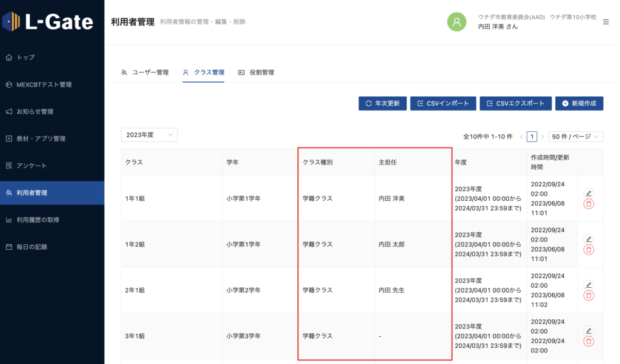Image resolution: width=620 pixels, height=364 pixels.
Task: Click the L-Gate logo
Action: pyautogui.click(x=48, y=22)
